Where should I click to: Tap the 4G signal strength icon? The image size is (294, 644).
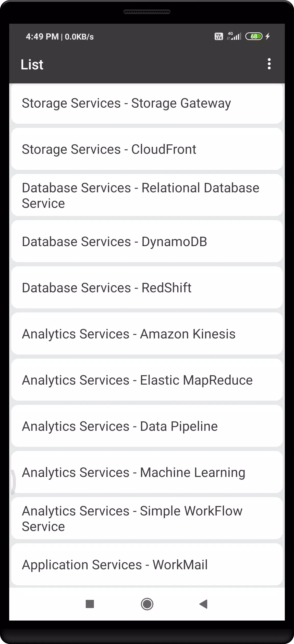234,36
